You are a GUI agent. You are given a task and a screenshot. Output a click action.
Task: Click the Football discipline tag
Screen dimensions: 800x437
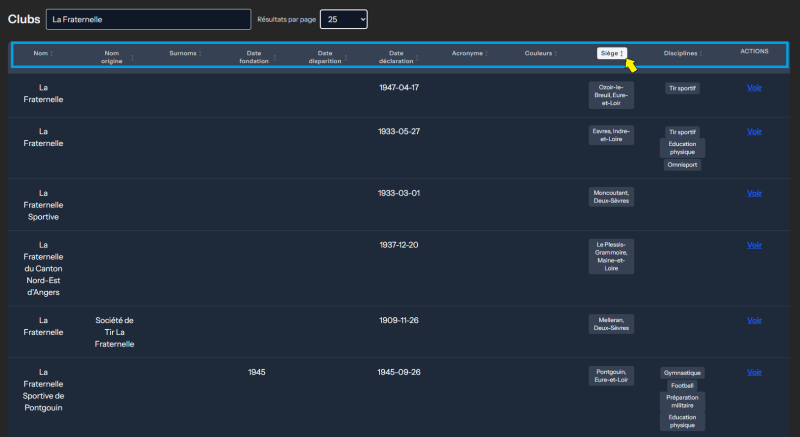(x=682, y=385)
